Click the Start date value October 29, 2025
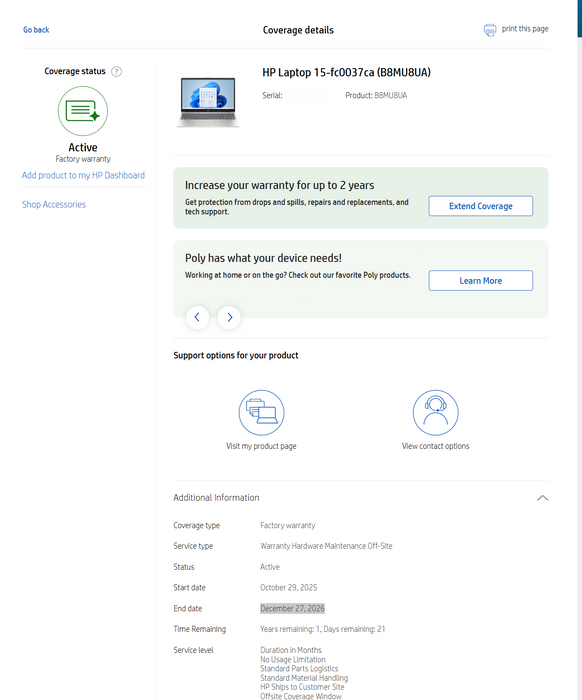Image resolution: width=582 pixels, height=700 pixels. (289, 588)
